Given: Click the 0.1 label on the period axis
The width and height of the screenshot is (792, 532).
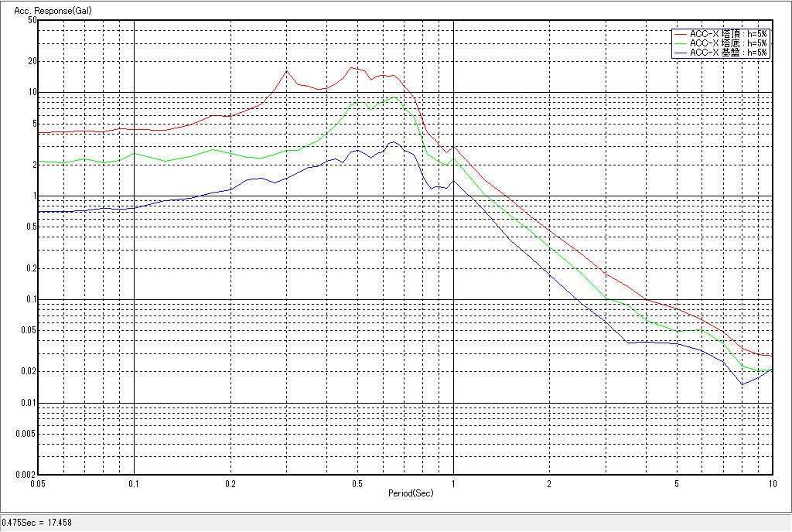Looking at the screenshot, I should pyautogui.click(x=135, y=483).
